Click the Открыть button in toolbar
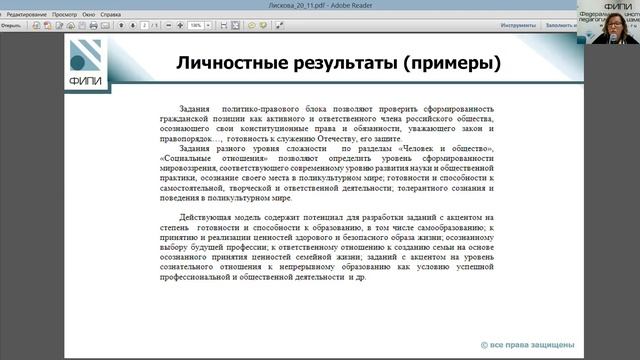The image size is (640, 360). (x=11, y=25)
